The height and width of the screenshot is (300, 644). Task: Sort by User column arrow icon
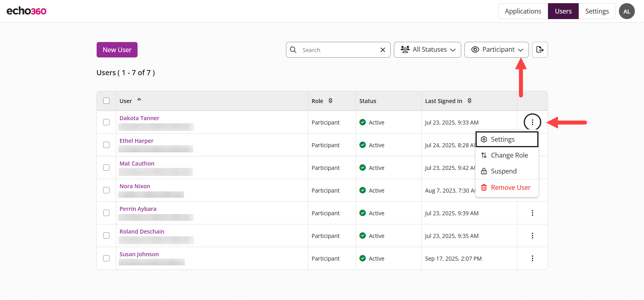point(139,99)
